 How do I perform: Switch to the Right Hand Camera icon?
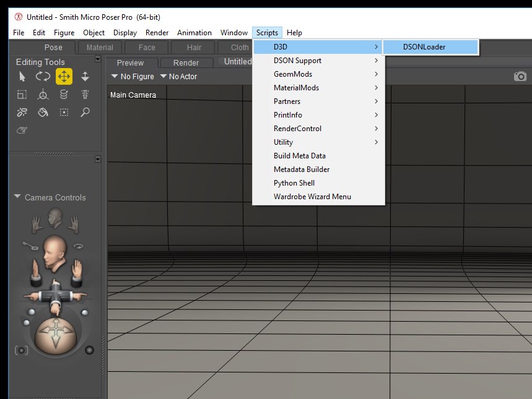(74, 225)
